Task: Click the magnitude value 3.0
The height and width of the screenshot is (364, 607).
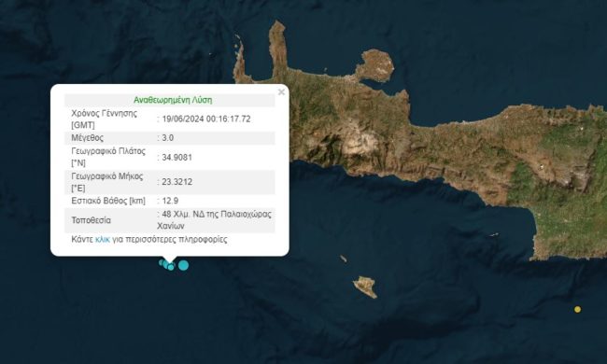Action: [x=167, y=138]
